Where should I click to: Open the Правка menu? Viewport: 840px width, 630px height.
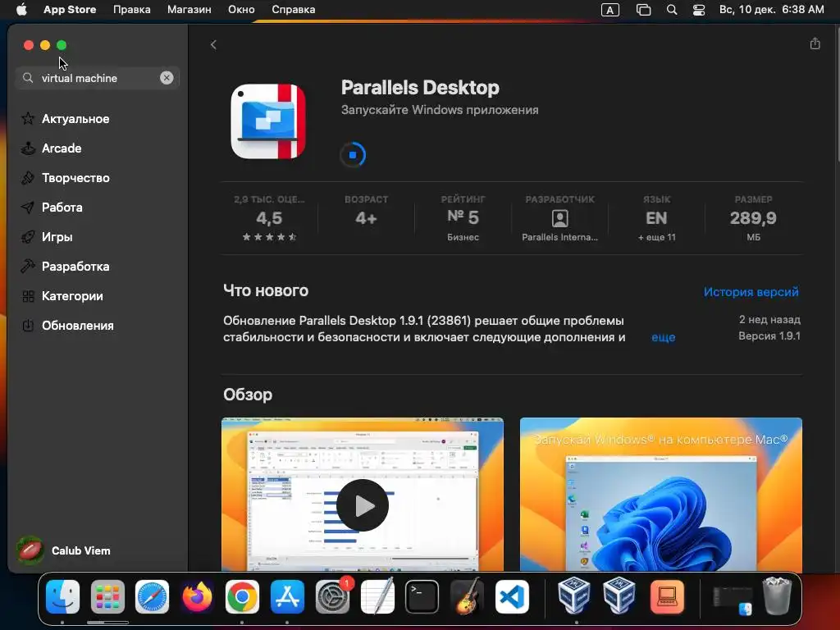pyautogui.click(x=132, y=10)
